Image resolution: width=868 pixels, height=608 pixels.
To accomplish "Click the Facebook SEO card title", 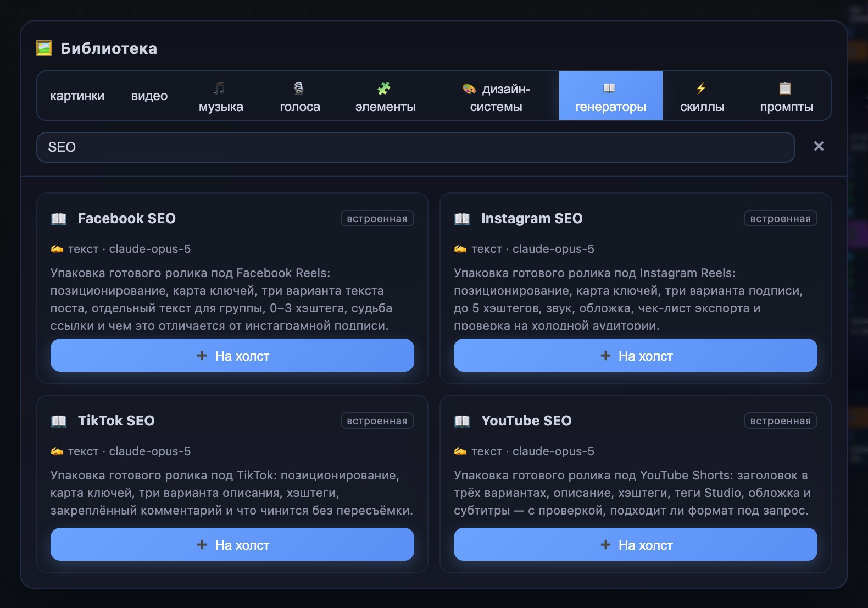I will click(127, 218).
